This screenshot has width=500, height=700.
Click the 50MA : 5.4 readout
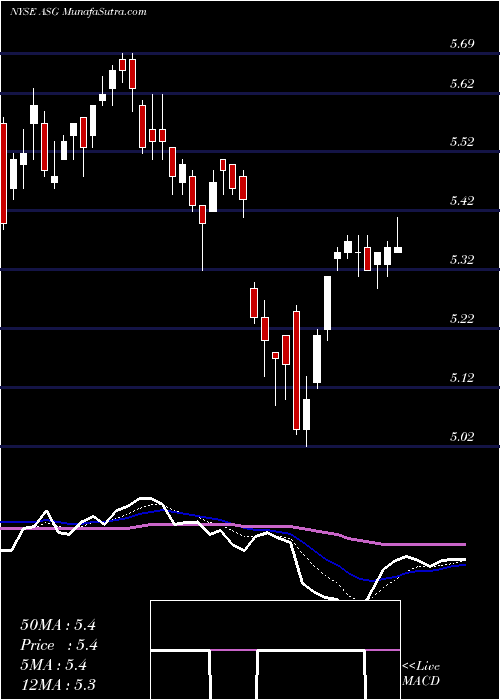[x=58, y=625]
